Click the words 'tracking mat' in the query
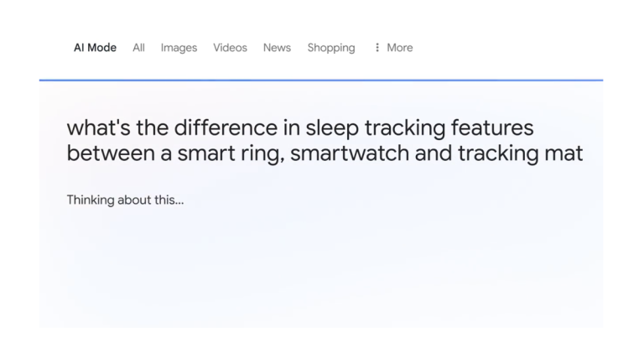This screenshot has height=343, width=644. (521, 154)
